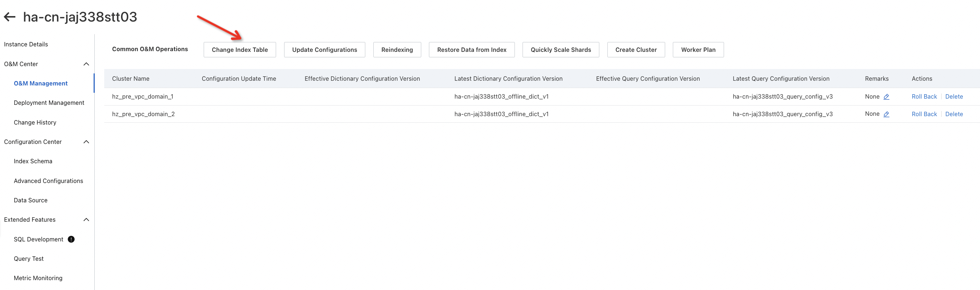Screen dimensions: 980x290
Task: Open Query Test page
Action: click(29, 259)
